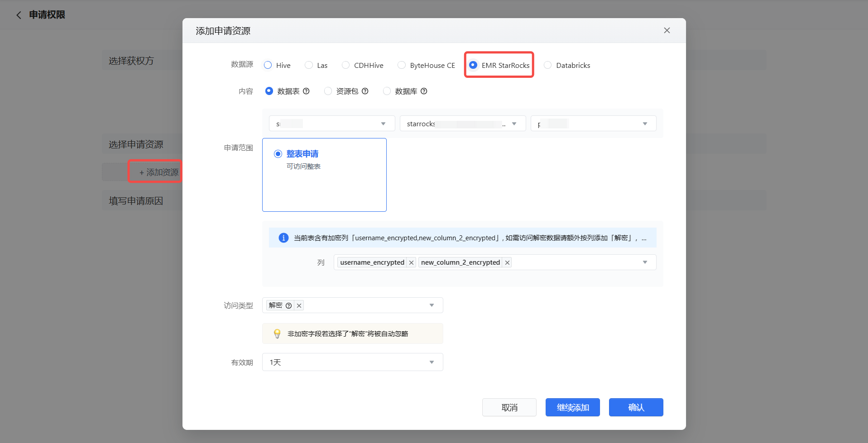The width and height of the screenshot is (868, 443).
Task: Choose the 数据库 content option
Action: [x=387, y=91]
